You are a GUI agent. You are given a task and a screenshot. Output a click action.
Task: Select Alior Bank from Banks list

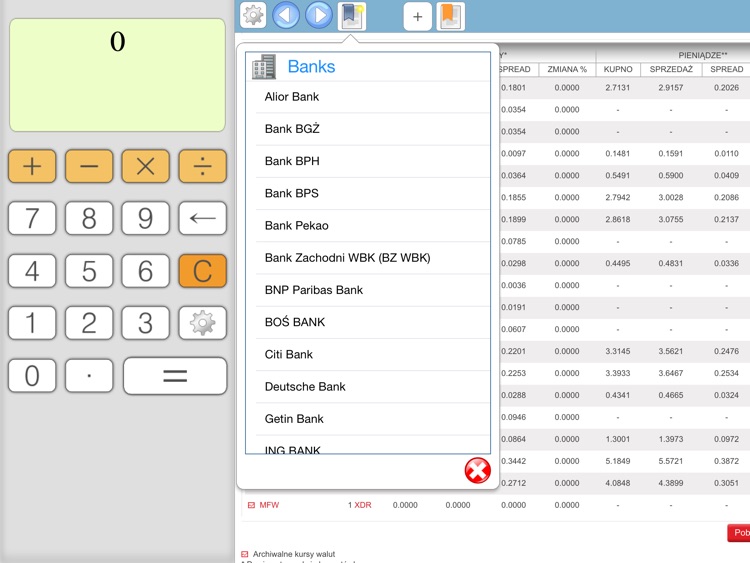tap(368, 97)
